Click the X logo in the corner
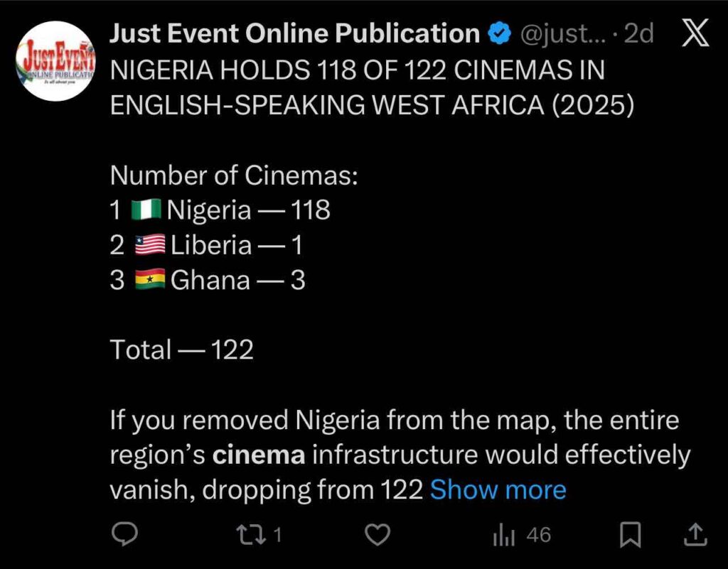The height and width of the screenshot is (569, 728). 695,34
